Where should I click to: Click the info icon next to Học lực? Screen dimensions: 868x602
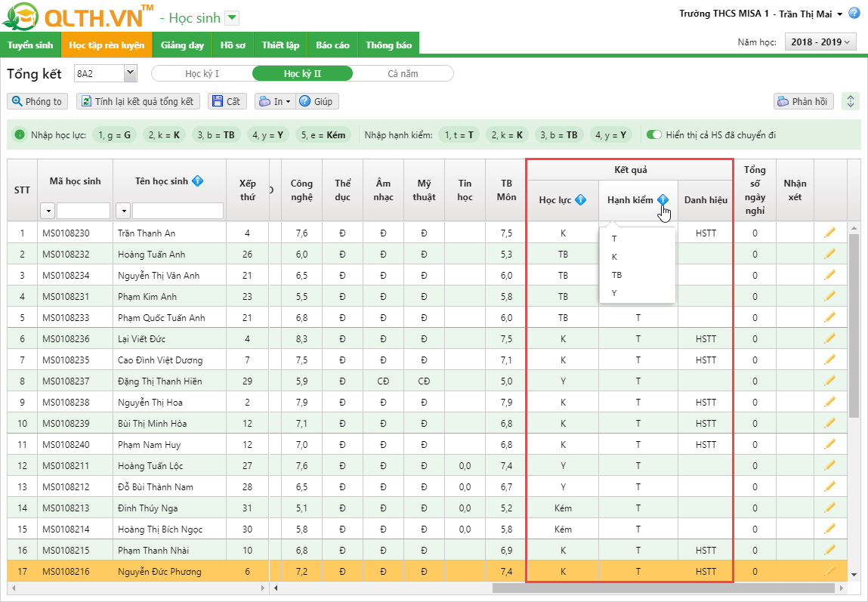(580, 199)
